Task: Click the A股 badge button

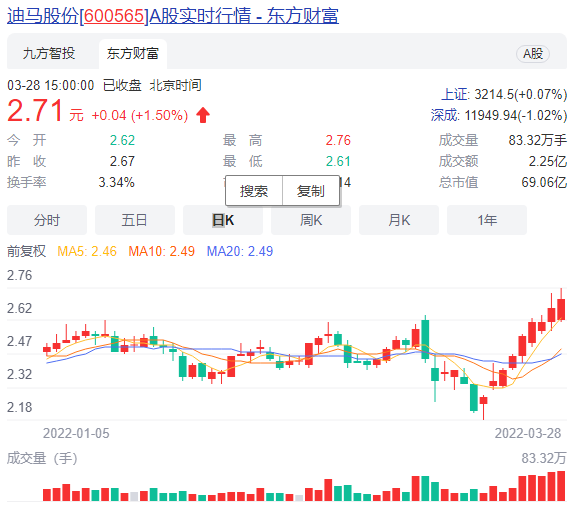Action: point(533,54)
